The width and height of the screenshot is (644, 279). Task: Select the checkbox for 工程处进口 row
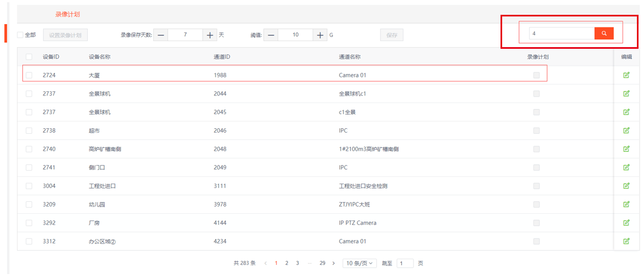28,186
